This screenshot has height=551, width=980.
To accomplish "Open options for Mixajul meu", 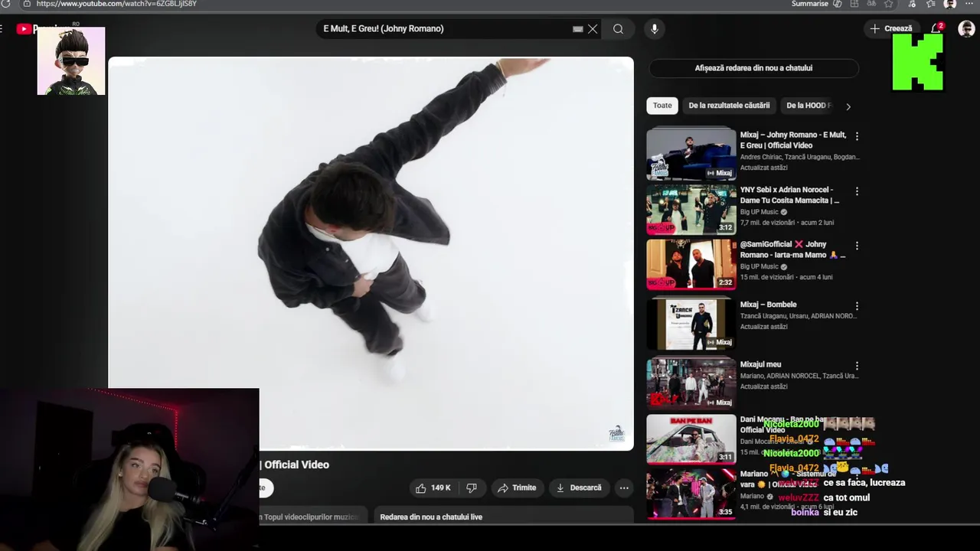I will coord(857,366).
